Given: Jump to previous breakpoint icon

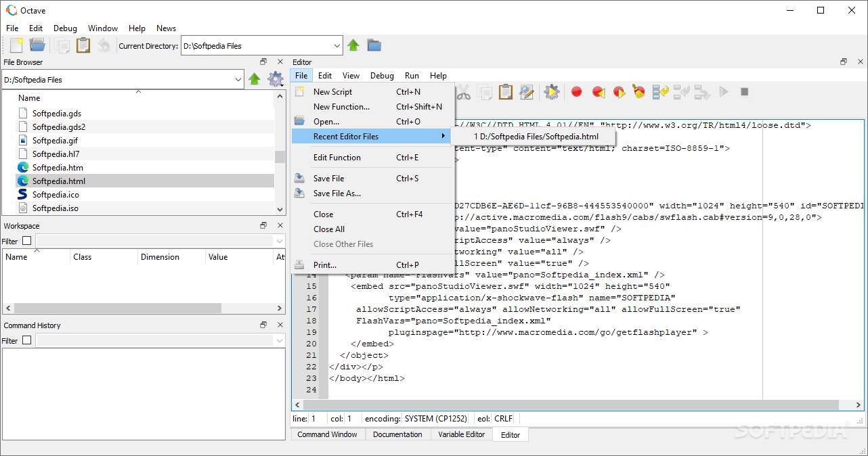Looking at the screenshot, I should tap(598, 92).
